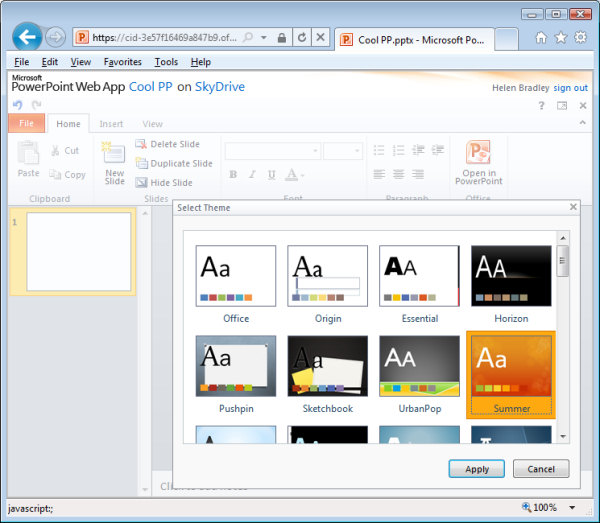Switch to the Insert ribbon tab
This screenshot has width=600, height=523.
click(x=111, y=124)
